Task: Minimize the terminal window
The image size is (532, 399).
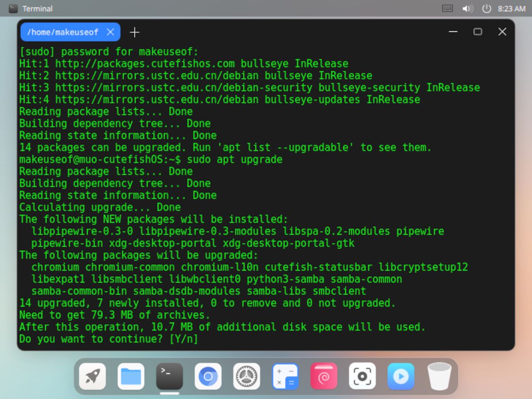Action: [x=453, y=31]
